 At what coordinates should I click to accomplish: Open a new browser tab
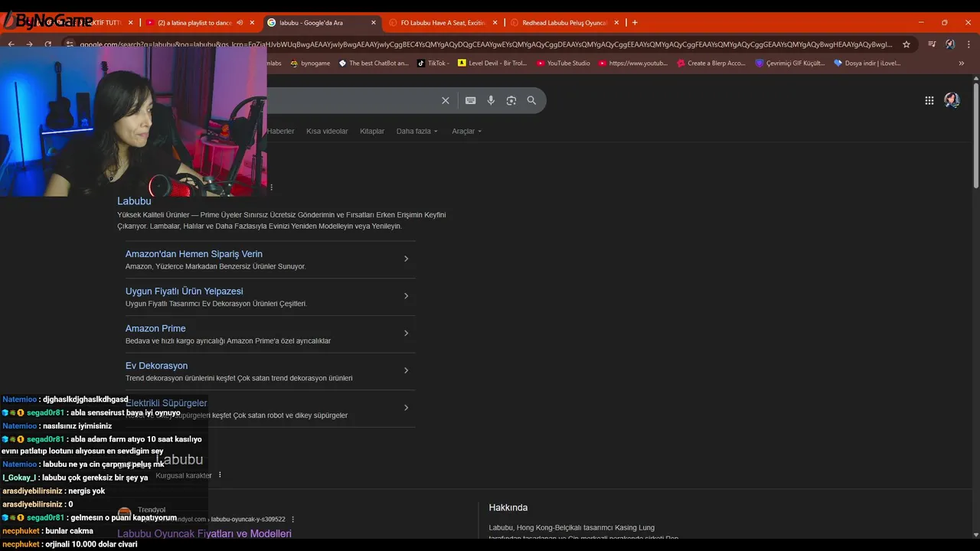635,22
